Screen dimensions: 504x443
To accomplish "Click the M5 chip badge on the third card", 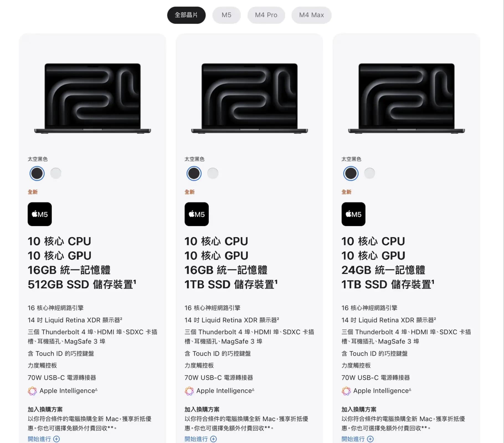I will tap(354, 214).
